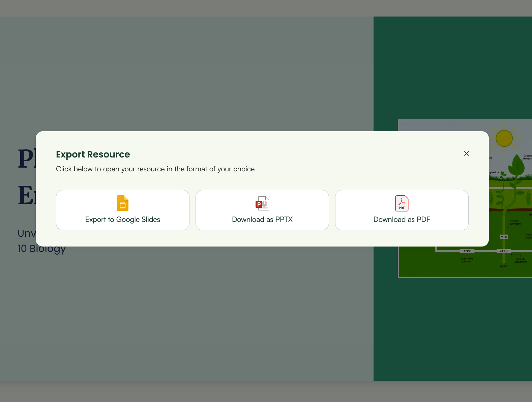Click the 'Click below to open your resource' text
Image resolution: width=532 pixels, height=402 pixels.
[155, 169]
